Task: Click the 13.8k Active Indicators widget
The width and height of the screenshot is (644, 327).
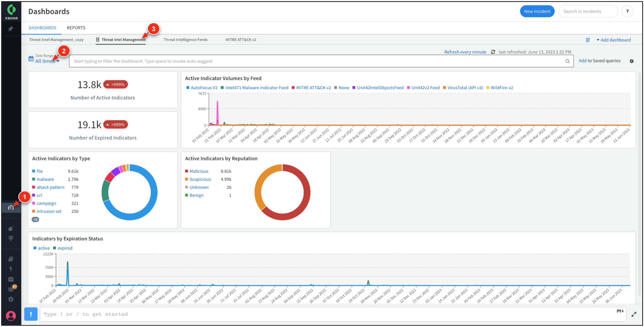Action: tap(103, 90)
